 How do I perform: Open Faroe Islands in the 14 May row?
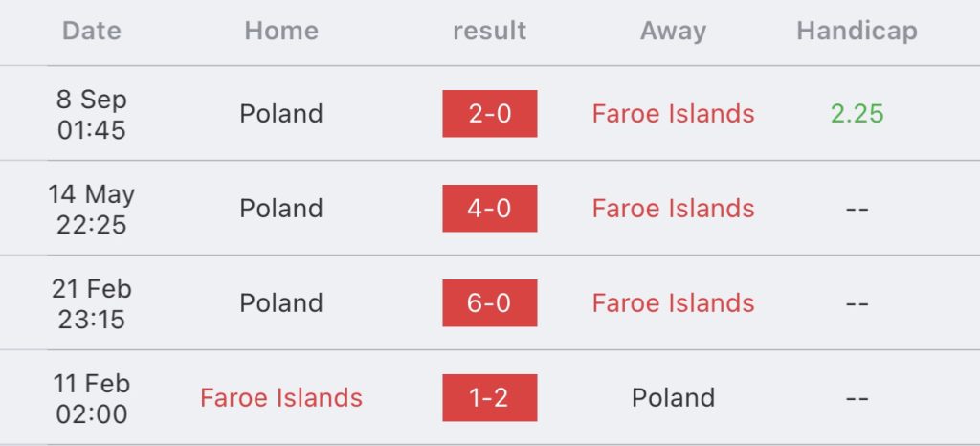(x=673, y=208)
